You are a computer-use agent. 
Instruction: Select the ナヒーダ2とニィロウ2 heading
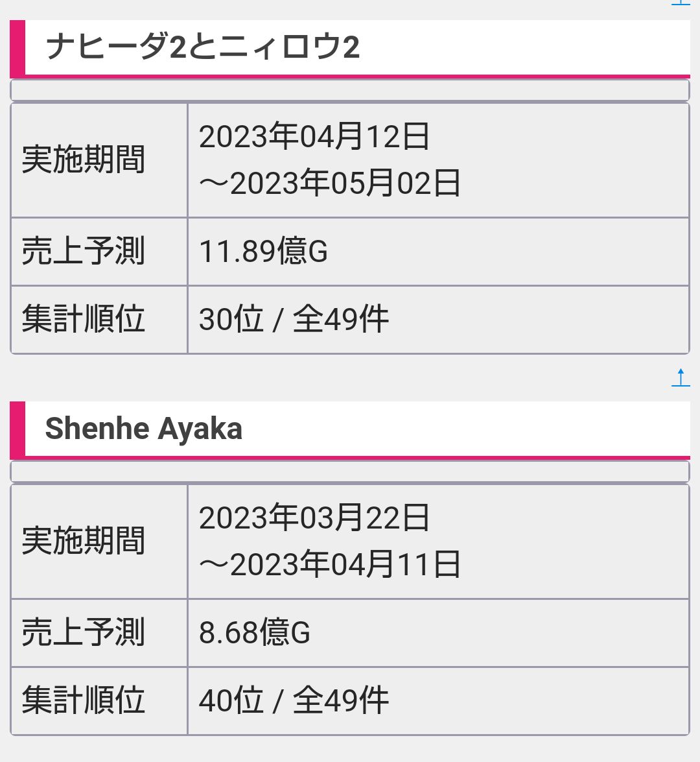[202, 48]
